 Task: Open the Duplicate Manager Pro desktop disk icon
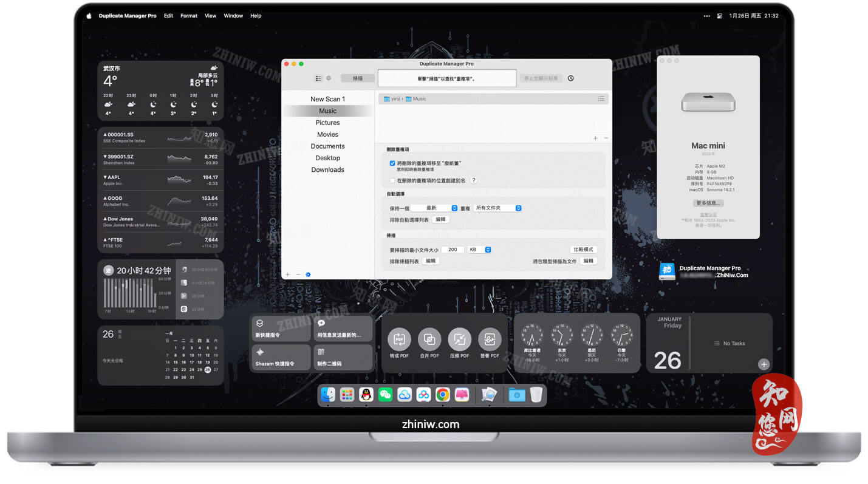click(667, 271)
